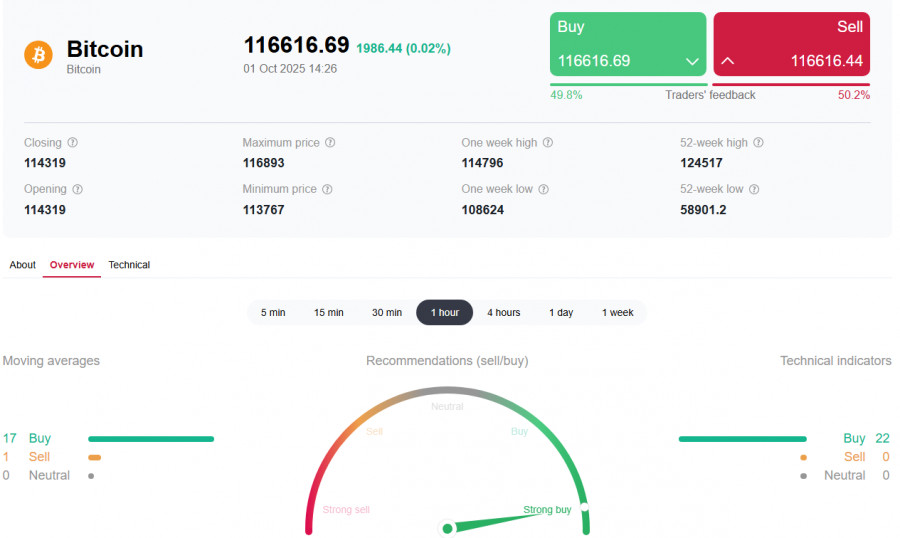Select the 15 min timeframe
This screenshot has height=538, width=900.
tap(329, 312)
